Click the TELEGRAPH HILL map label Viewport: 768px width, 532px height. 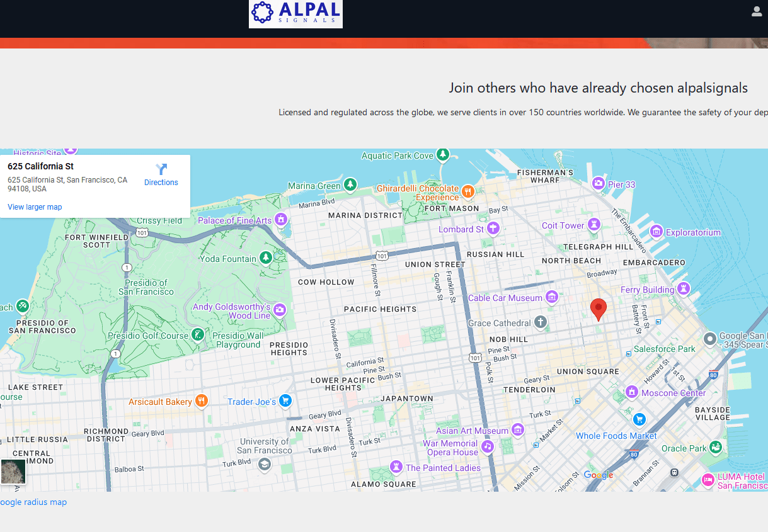(598, 247)
